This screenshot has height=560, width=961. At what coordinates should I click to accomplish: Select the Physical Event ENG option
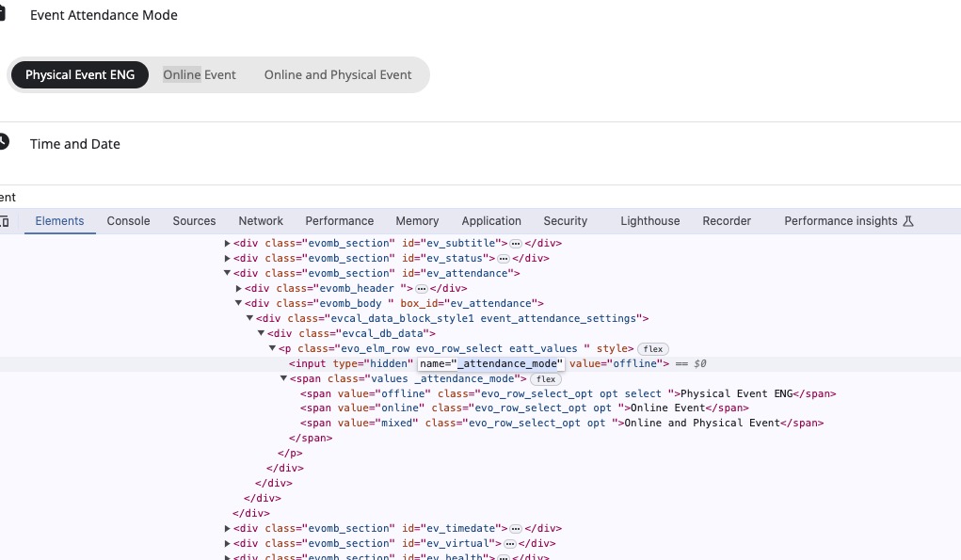[80, 74]
